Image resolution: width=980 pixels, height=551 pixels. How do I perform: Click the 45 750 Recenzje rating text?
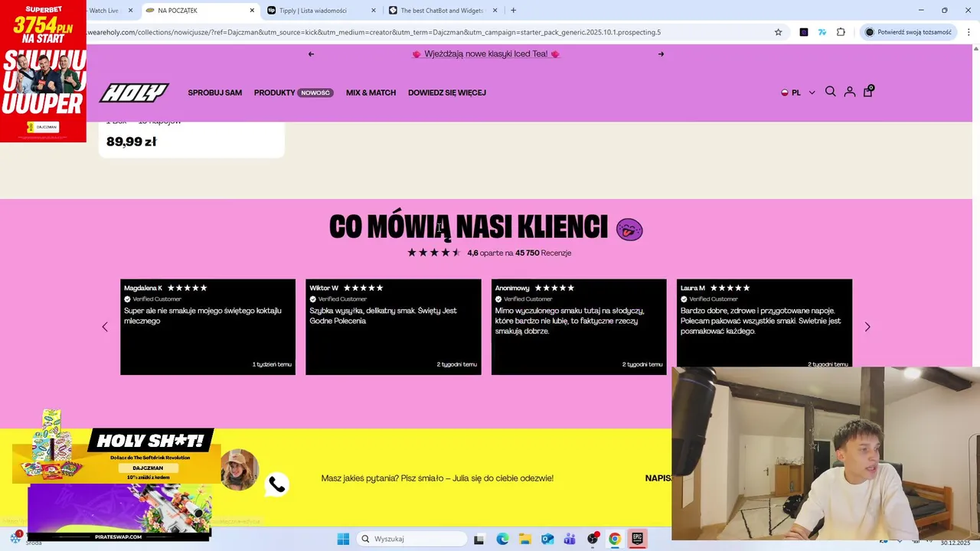544,253
